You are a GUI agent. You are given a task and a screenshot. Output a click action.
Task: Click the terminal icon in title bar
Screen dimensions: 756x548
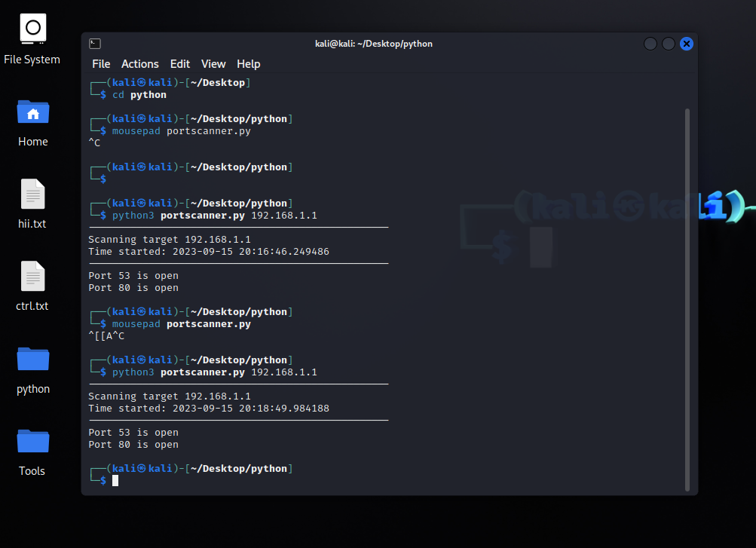[x=95, y=44]
